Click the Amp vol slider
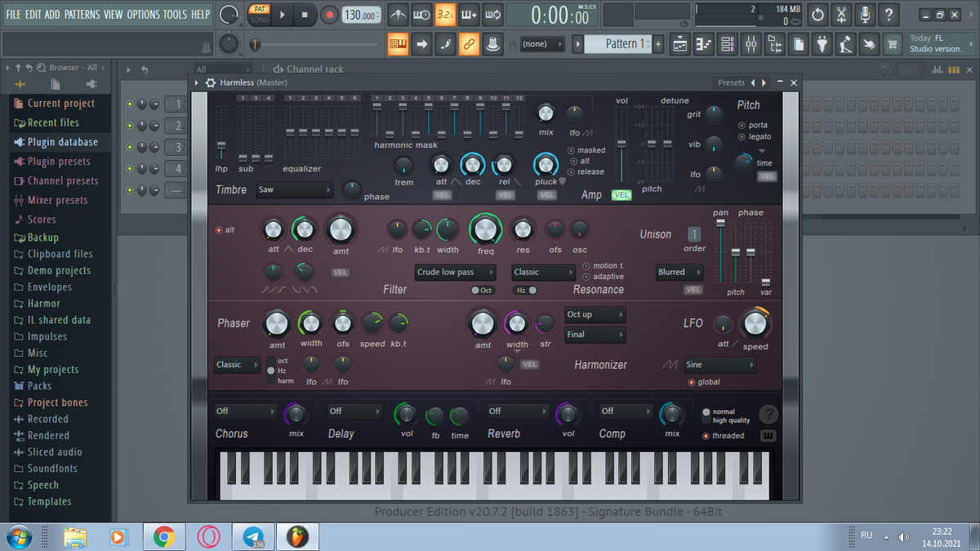The height and width of the screenshot is (551, 980). click(621, 144)
